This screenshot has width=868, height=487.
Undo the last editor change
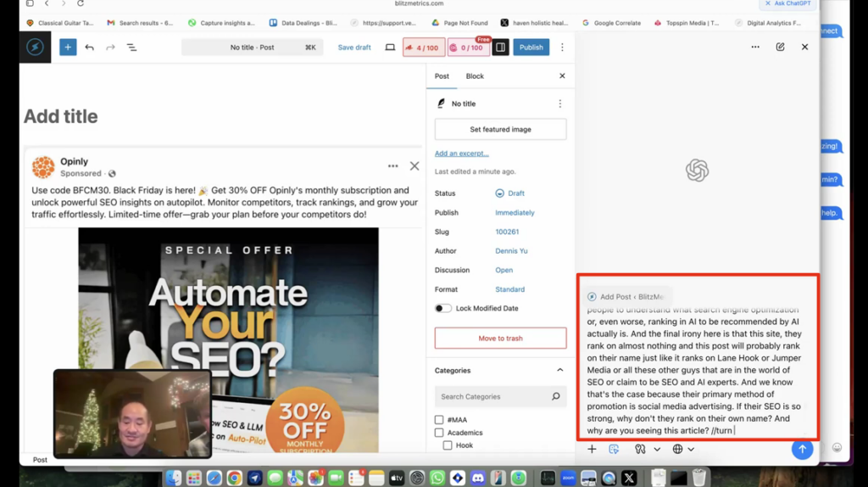(x=89, y=48)
